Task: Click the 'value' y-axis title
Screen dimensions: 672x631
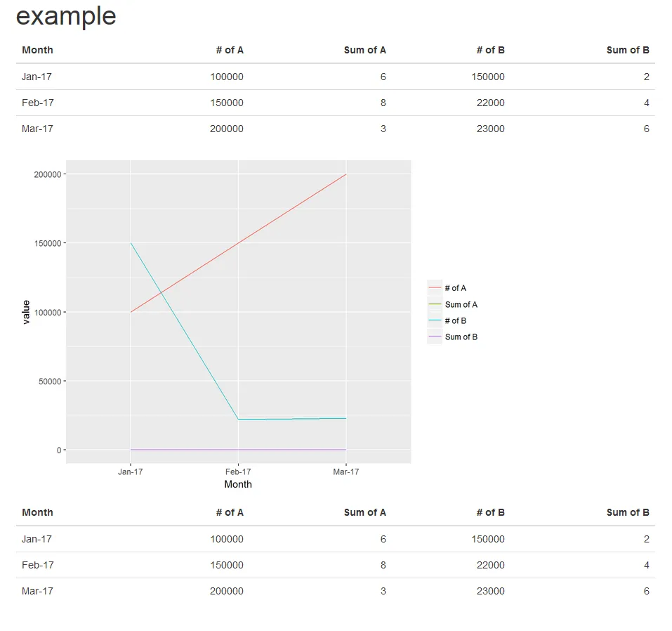Action: (x=27, y=311)
